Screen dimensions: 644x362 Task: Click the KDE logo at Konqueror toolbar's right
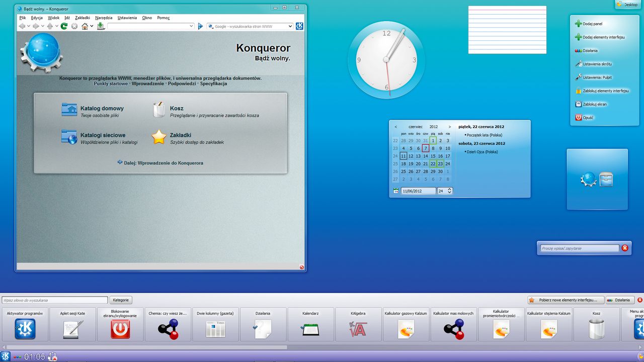click(x=299, y=26)
